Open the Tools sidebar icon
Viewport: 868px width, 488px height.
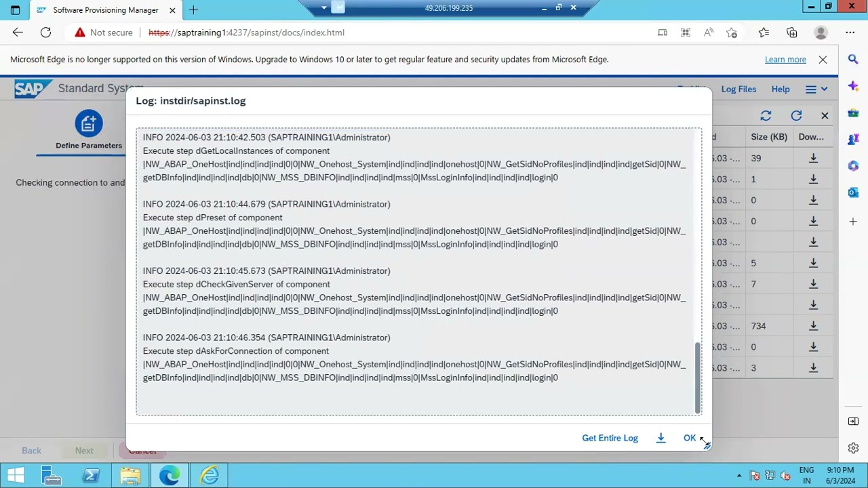coord(854,113)
